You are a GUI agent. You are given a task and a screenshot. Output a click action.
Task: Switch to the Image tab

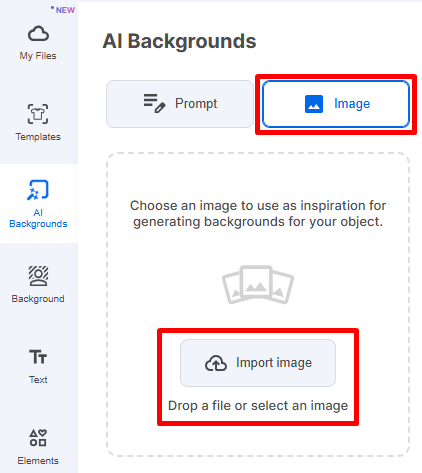pos(336,104)
